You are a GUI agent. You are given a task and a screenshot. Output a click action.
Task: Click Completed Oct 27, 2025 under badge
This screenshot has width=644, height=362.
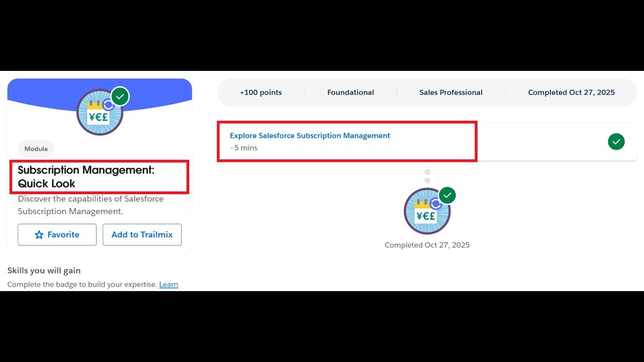(x=427, y=245)
